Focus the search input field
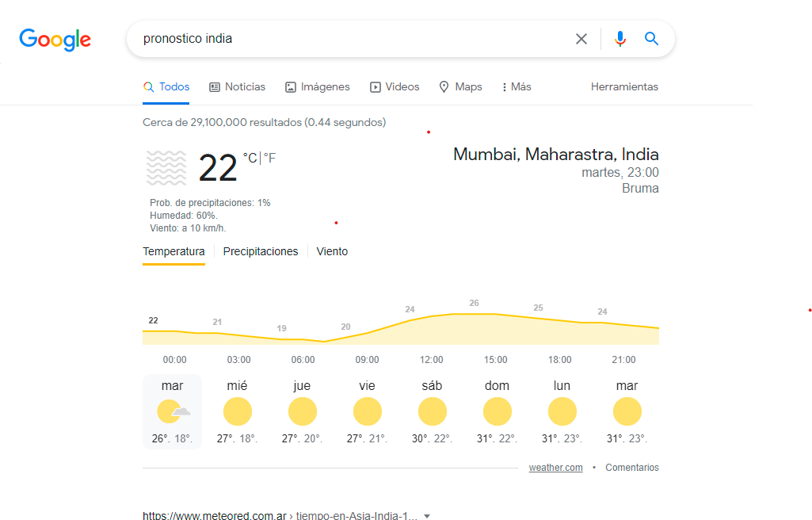Viewport: 812px width, 520px height. point(353,39)
